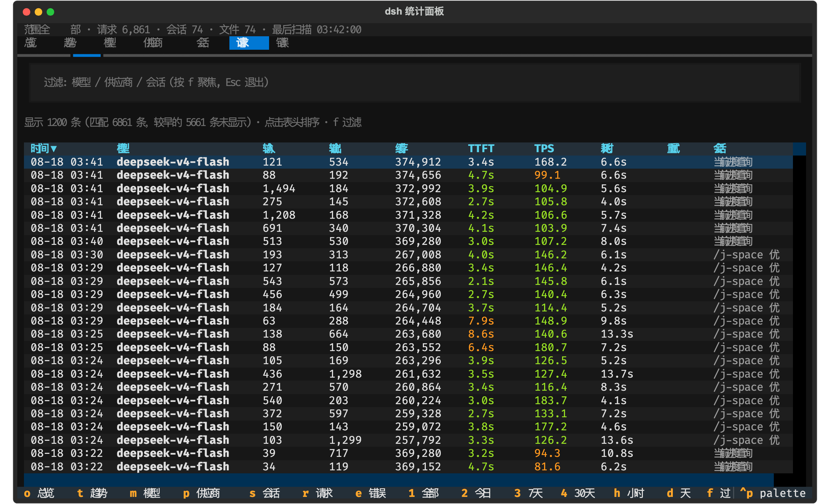Viewport: 830px width, 504px height.
Task: Set range with footer shortcut '4 30天'
Action: pyautogui.click(x=578, y=493)
